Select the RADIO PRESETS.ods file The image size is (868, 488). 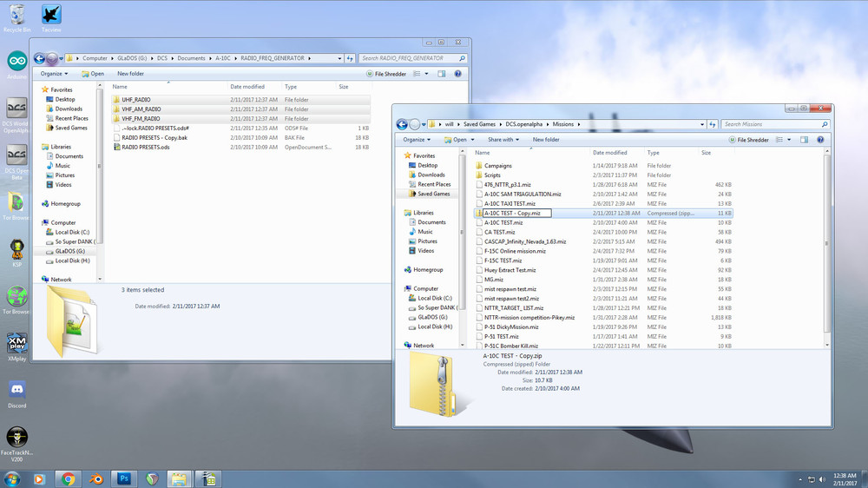[145, 147]
